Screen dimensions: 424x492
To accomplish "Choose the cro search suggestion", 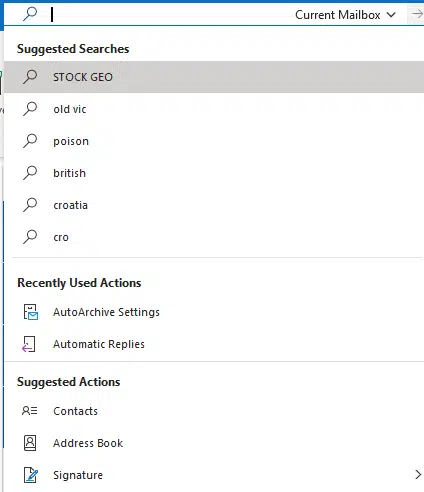I will pos(214,237).
